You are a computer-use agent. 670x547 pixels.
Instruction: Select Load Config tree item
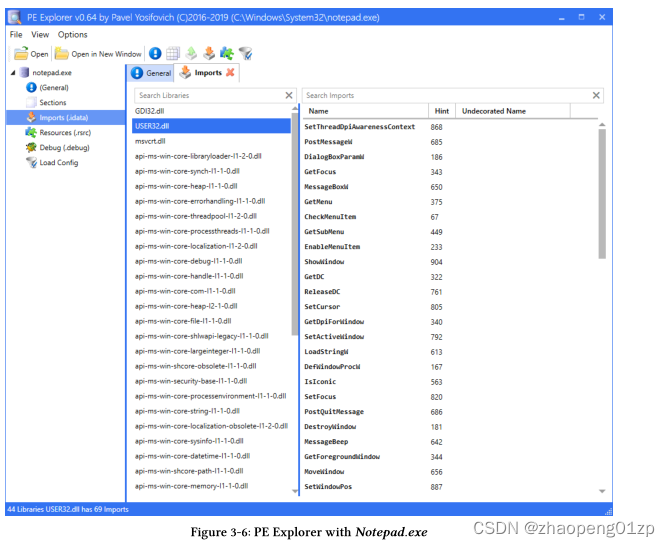pyautogui.click(x=59, y=162)
